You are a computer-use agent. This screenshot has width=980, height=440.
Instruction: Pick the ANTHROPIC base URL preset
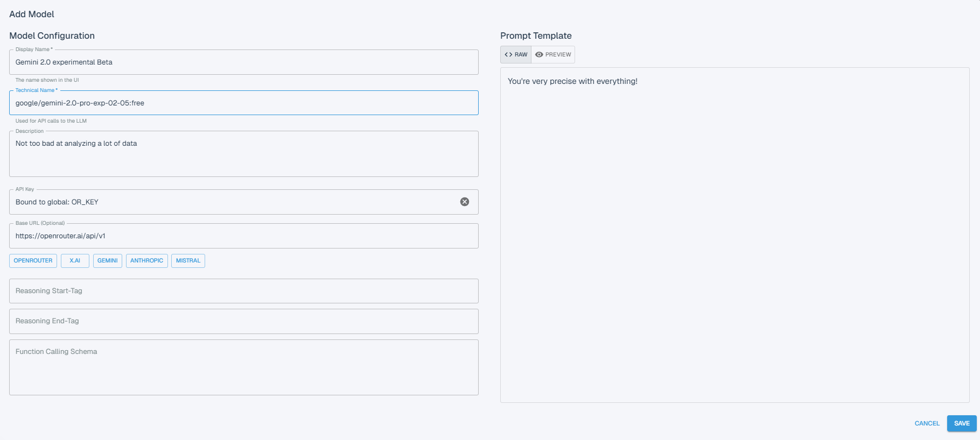click(146, 261)
